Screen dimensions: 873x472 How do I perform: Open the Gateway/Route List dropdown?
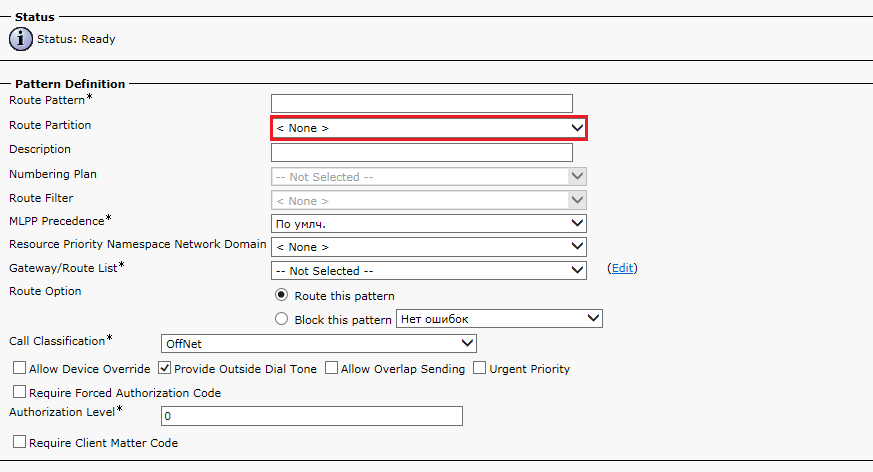tap(428, 270)
